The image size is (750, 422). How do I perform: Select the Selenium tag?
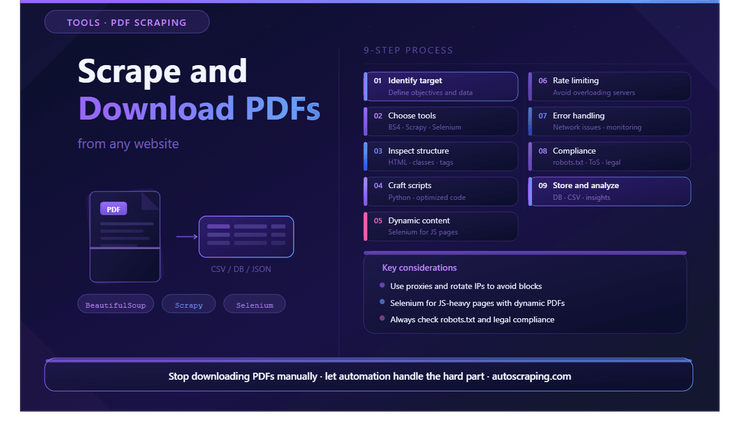[x=254, y=305]
